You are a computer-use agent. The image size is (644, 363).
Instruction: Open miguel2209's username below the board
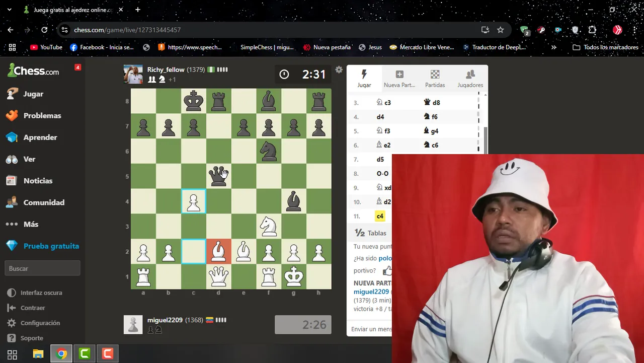165,320
